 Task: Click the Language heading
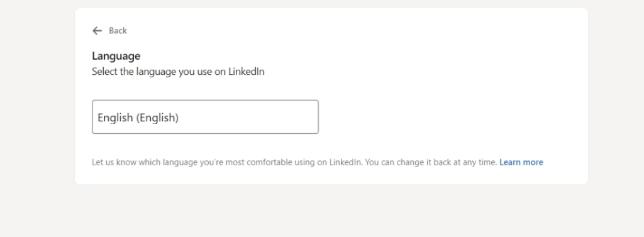tap(116, 56)
